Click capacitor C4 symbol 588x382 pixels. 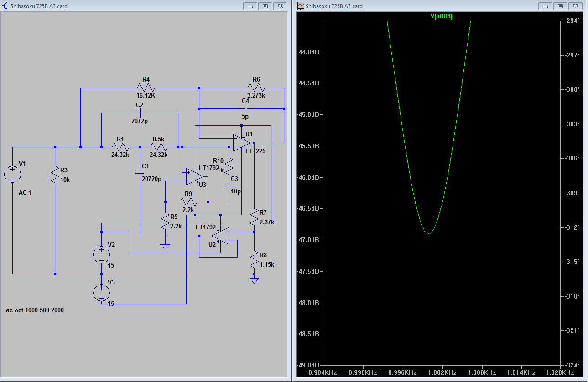click(x=245, y=108)
